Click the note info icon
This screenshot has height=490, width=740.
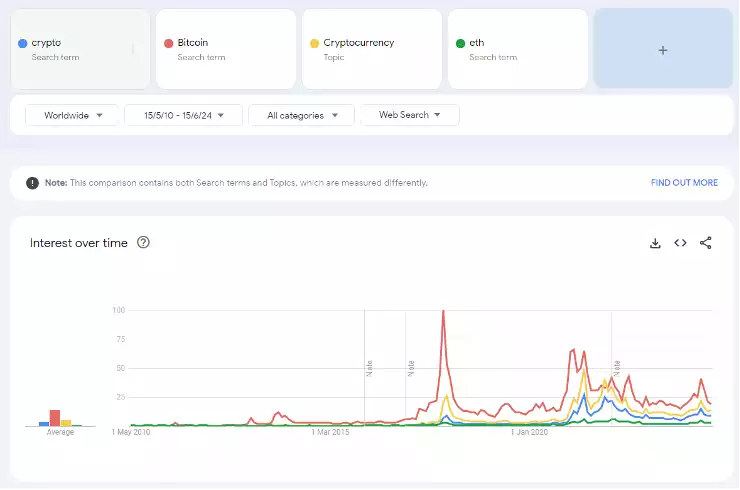pos(33,183)
